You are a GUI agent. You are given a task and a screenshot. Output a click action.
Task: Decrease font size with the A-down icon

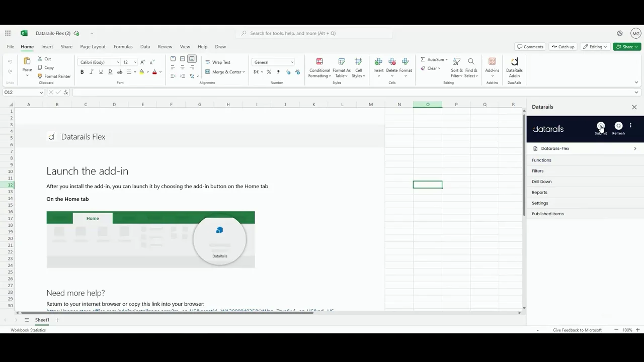pos(152,62)
